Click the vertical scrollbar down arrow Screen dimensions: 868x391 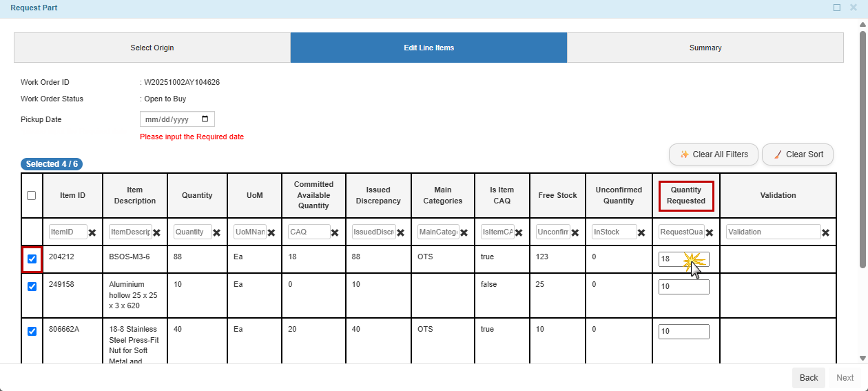[862, 358]
